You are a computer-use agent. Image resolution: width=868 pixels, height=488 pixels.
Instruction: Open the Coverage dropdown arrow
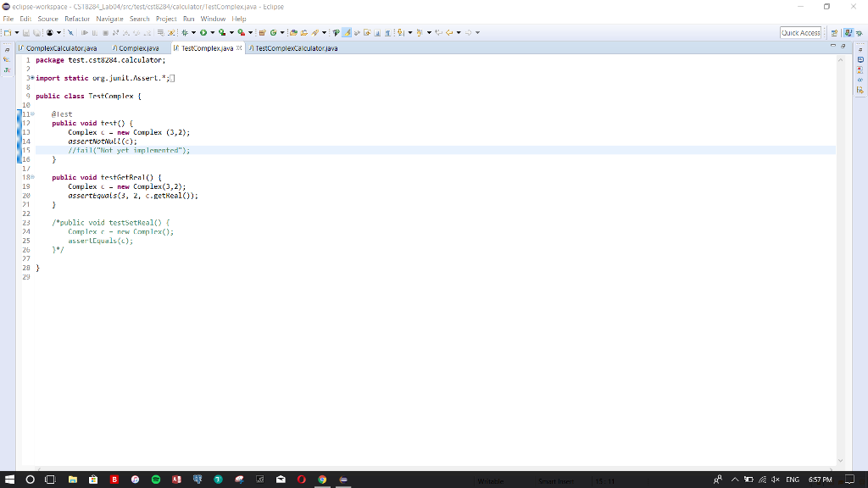click(231, 33)
